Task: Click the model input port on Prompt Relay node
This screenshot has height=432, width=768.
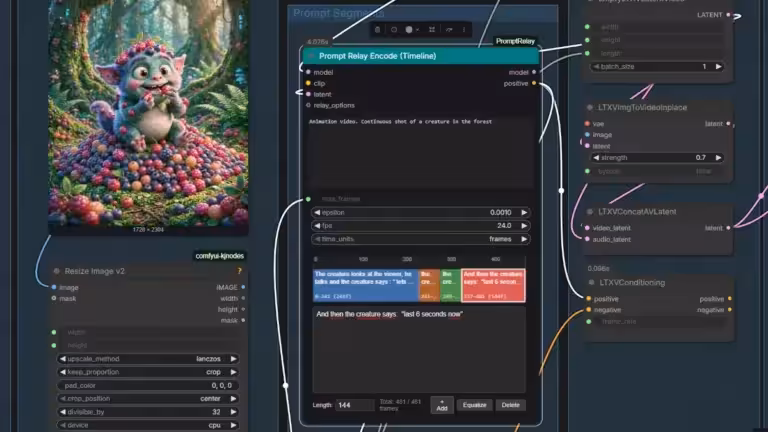Action: (308, 72)
